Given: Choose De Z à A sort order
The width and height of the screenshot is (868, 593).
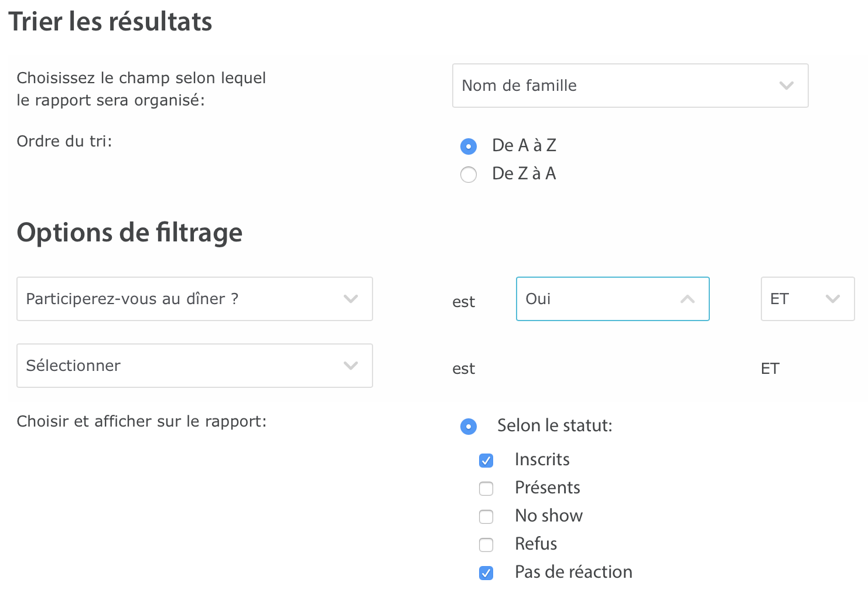Looking at the screenshot, I should pos(469,175).
